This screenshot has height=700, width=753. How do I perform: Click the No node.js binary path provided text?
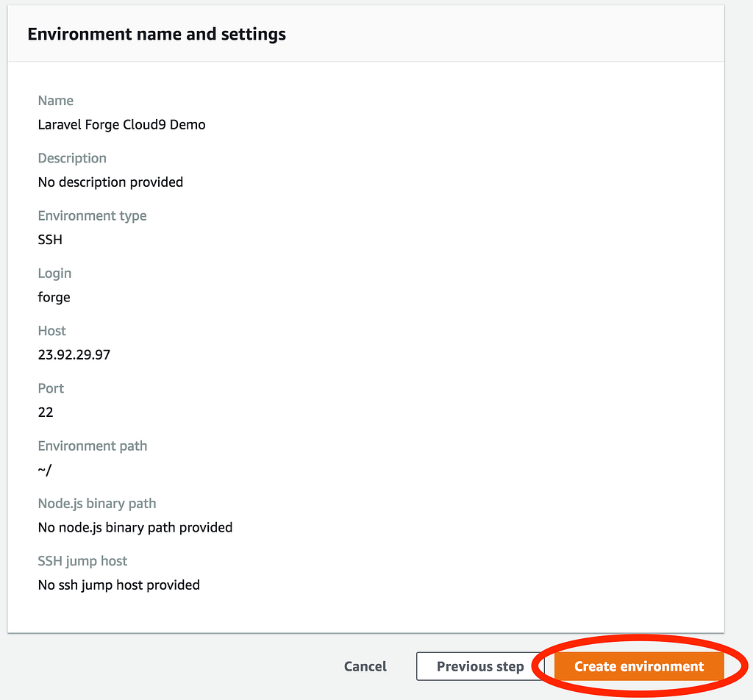click(135, 527)
